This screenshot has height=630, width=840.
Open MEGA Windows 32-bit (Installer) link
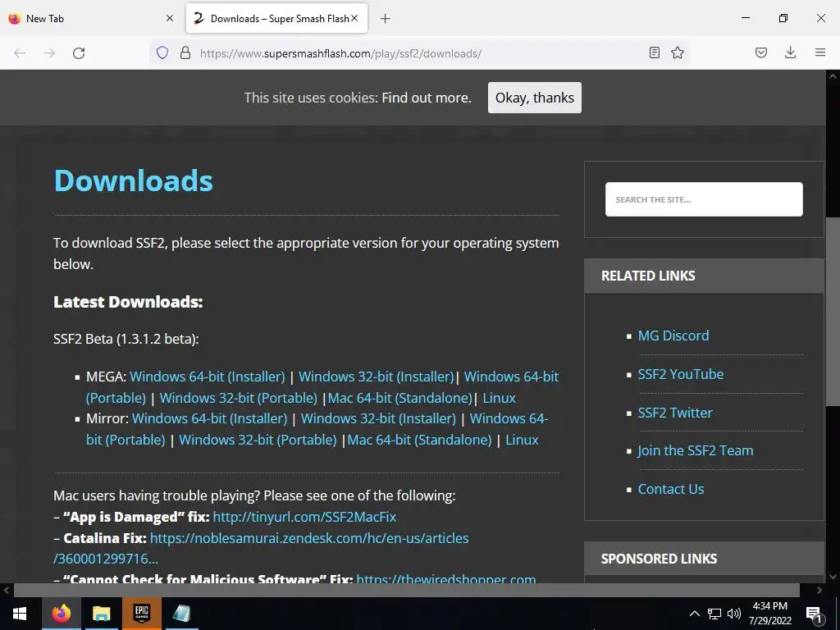[376, 377]
